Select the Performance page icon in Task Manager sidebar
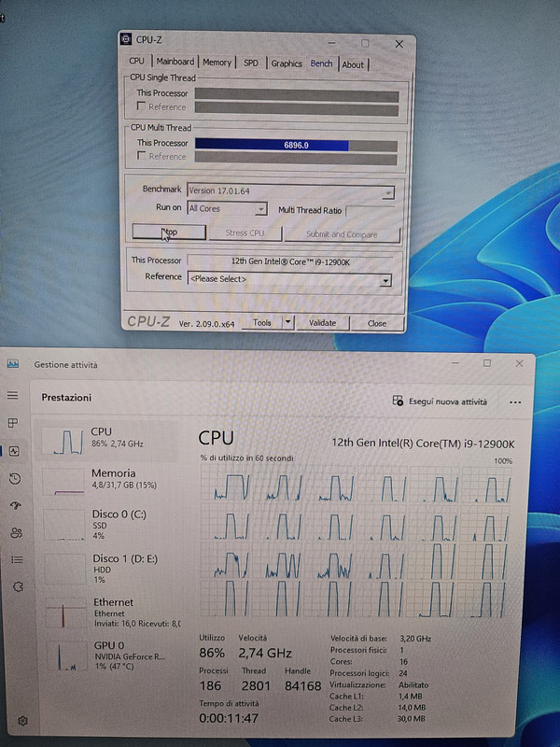 coord(14,451)
